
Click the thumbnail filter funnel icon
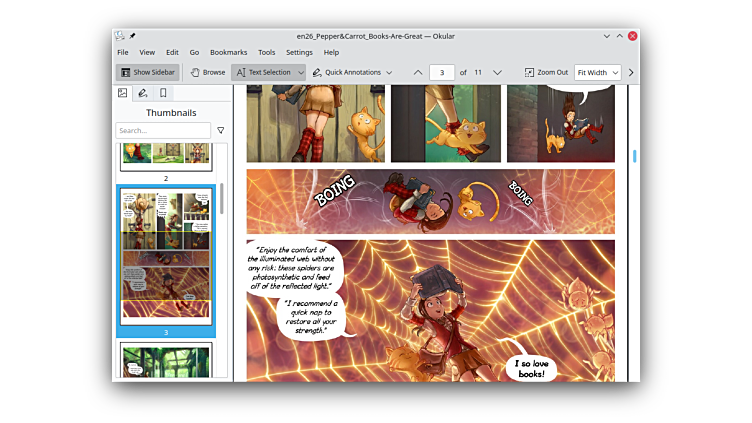click(221, 130)
